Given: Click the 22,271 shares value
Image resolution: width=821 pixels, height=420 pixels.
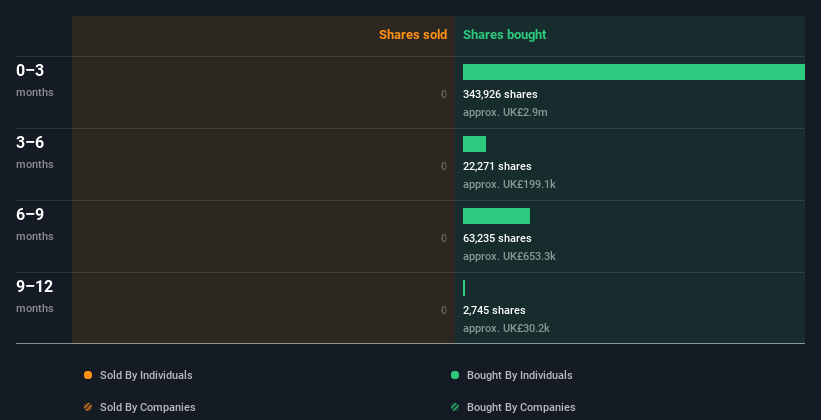Looking at the screenshot, I should click(x=497, y=166).
